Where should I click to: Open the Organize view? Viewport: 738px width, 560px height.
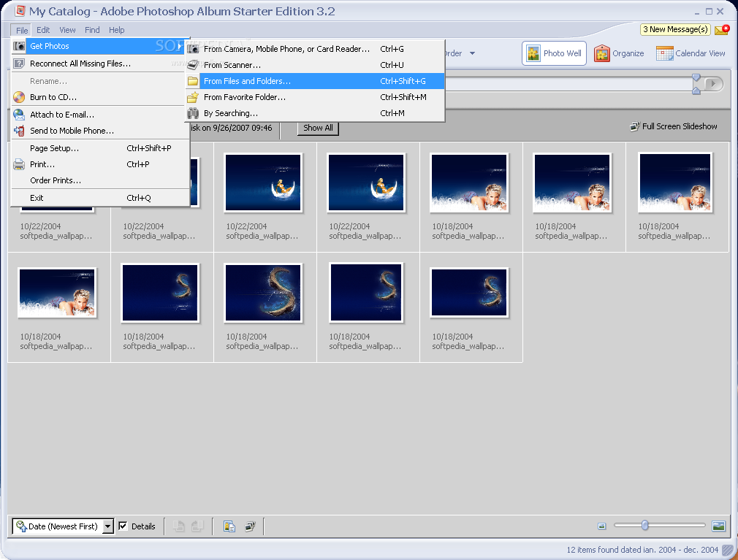coord(619,53)
